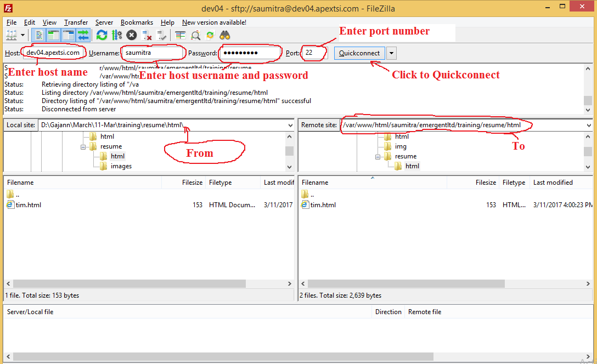Image resolution: width=597 pixels, height=364 pixels.
Task: Toggle the transfer queue display
Action: point(83,36)
